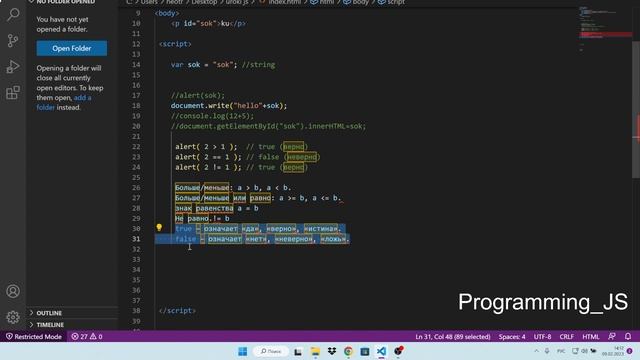This screenshot has height=360, width=640.
Task: Click the opening script tag on line 12
Action: click(175, 44)
